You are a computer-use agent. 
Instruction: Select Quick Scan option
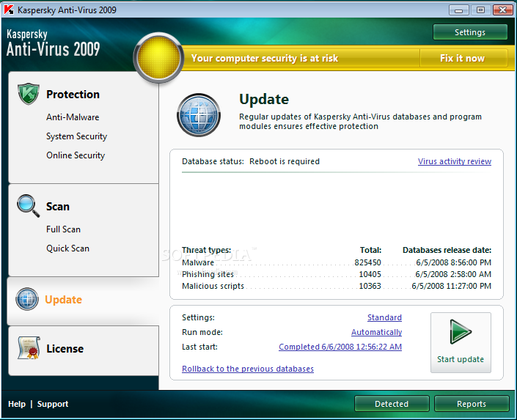coord(67,248)
